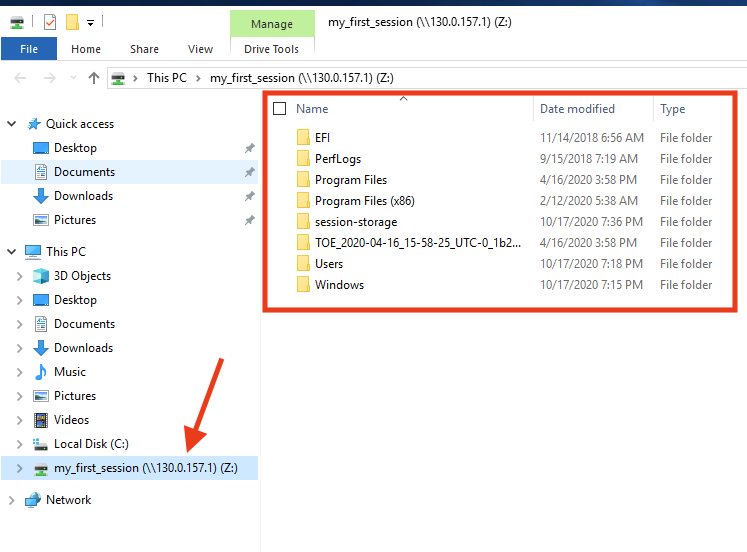747x552 pixels.
Task: Collapse the Quick access tree section
Action: click(12, 124)
